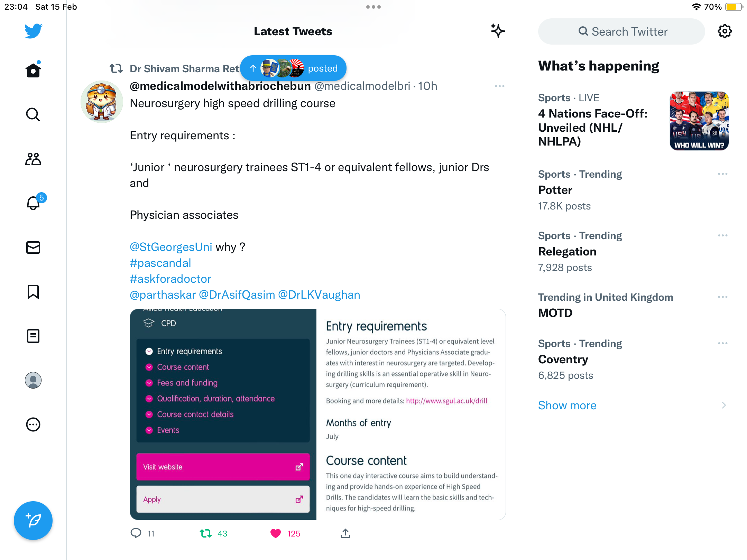This screenshot has width=747, height=560.
Task: Open the sidebar More circle menu
Action: click(33, 424)
